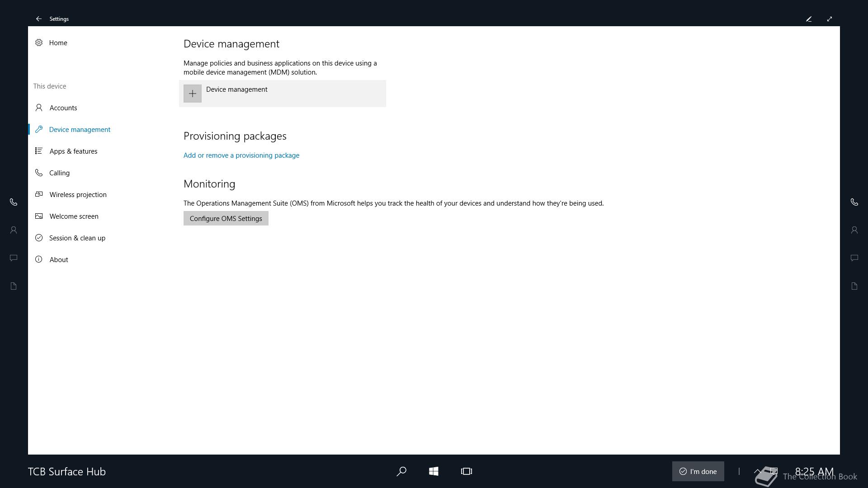
Task: Click the Calling phone icon in sidebar
Action: click(x=39, y=173)
